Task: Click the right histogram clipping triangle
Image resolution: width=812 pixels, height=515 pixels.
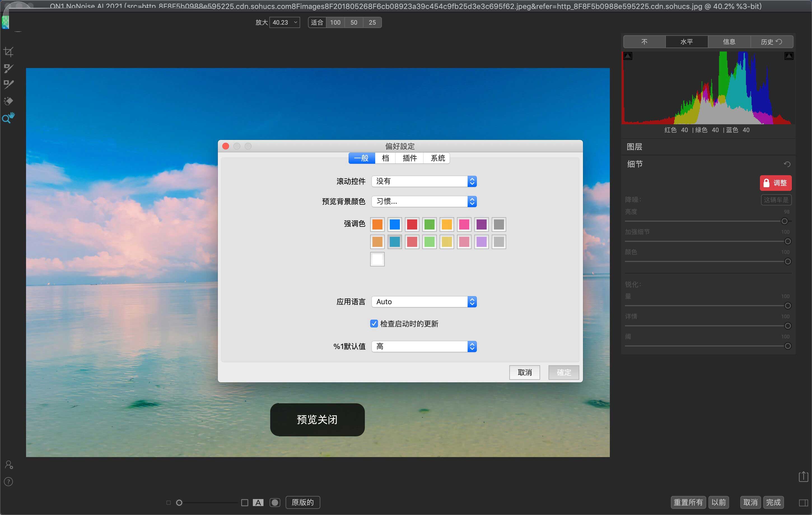Action: tap(789, 56)
